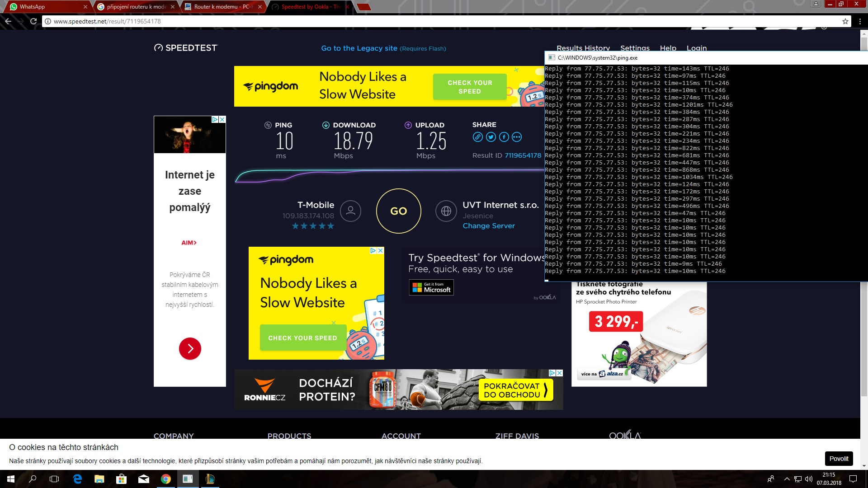868x488 pixels.
Task: Open the Chrome three-dot menu
Action: 860,21
